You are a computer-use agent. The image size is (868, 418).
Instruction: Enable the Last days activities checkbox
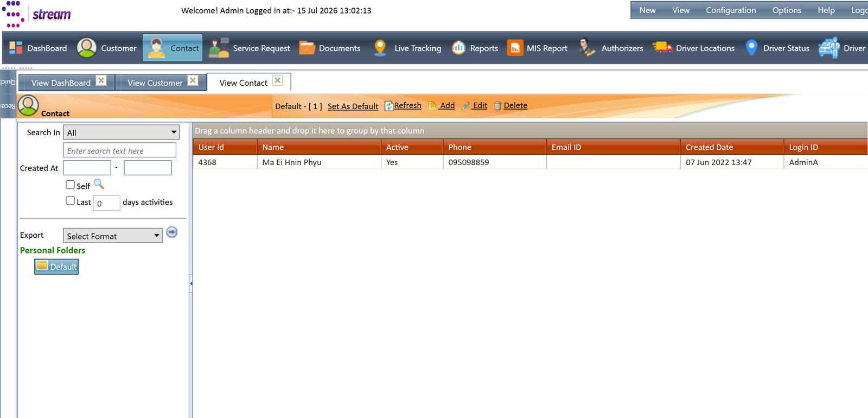(71, 200)
